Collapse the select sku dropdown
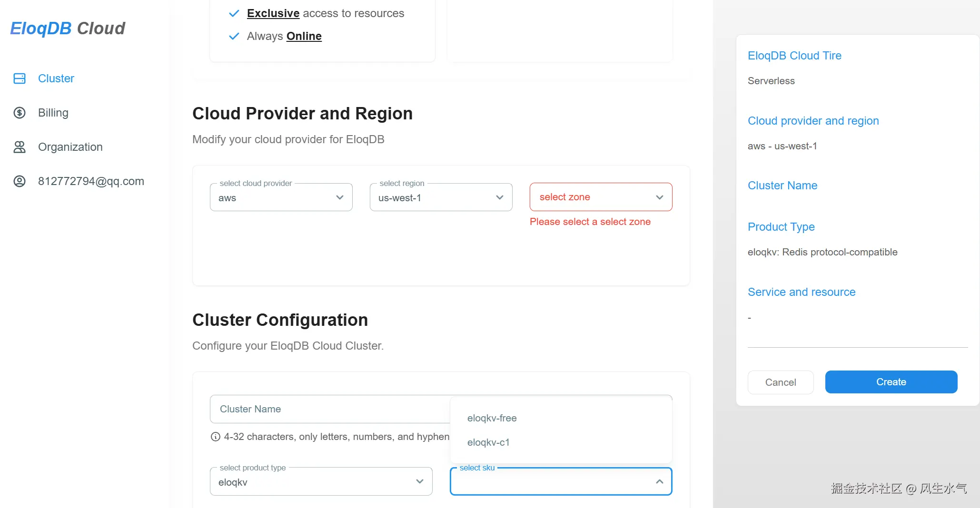 click(x=659, y=482)
